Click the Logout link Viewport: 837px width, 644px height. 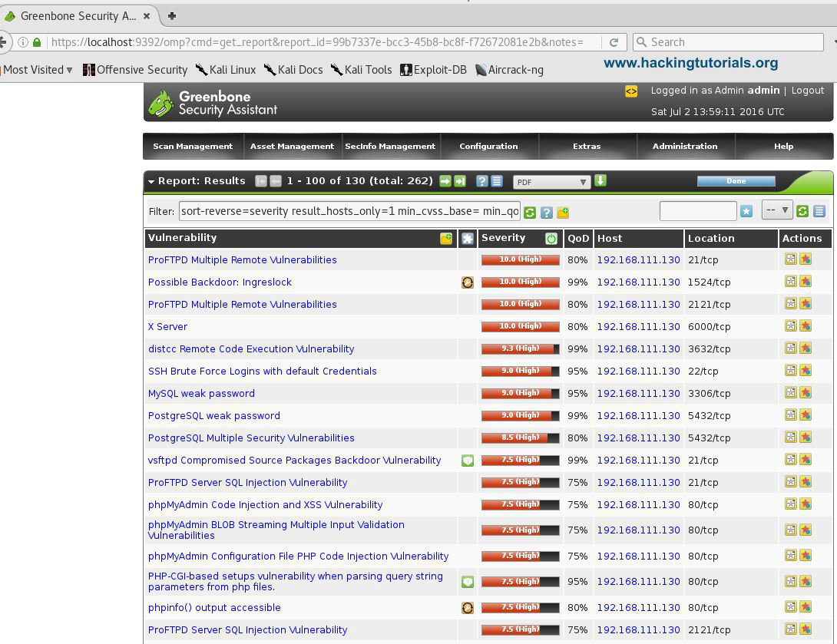pyautogui.click(x=808, y=90)
